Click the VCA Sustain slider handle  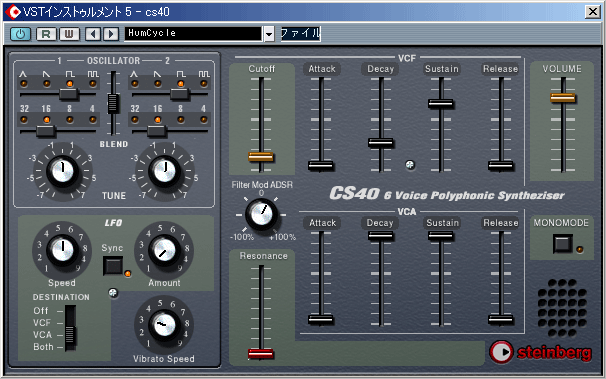pos(441,236)
